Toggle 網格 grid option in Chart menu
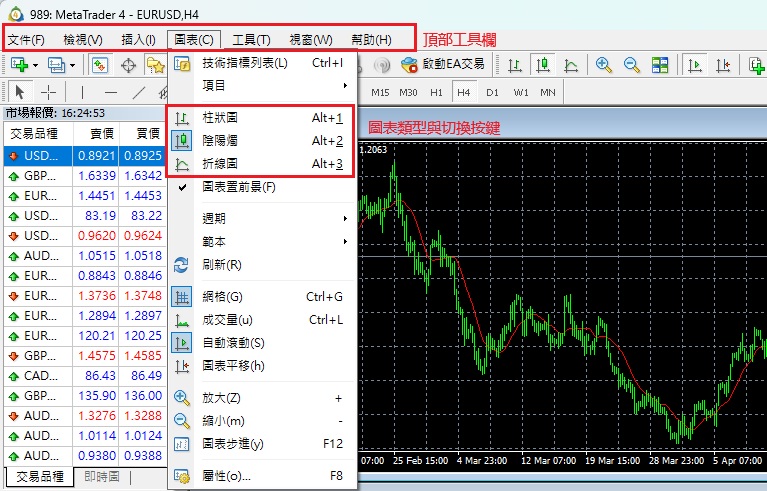 pos(261,297)
